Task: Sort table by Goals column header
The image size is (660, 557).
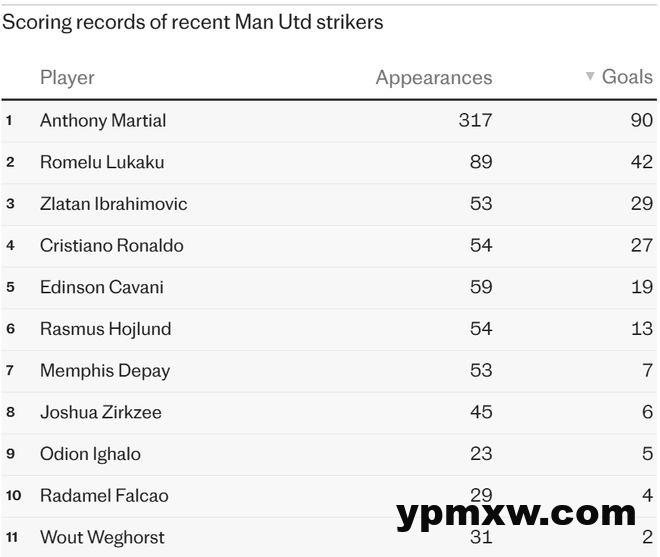Action: 627,77
